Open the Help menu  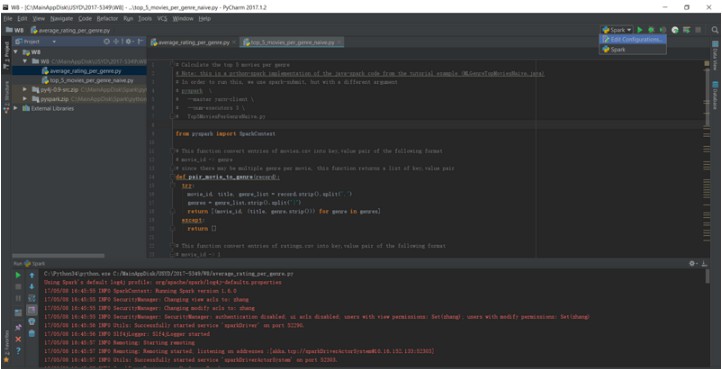(x=205, y=18)
